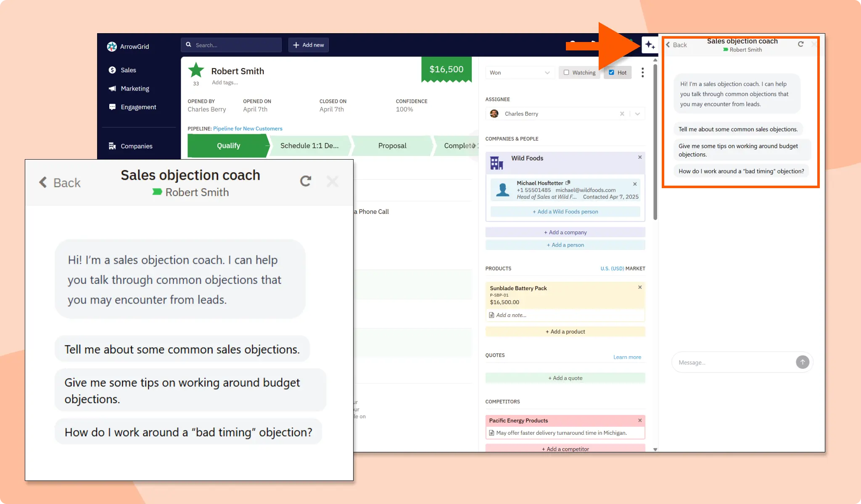This screenshot has height=504, width=861.
Task: Open the Won status dropdown
Action: 520,73
